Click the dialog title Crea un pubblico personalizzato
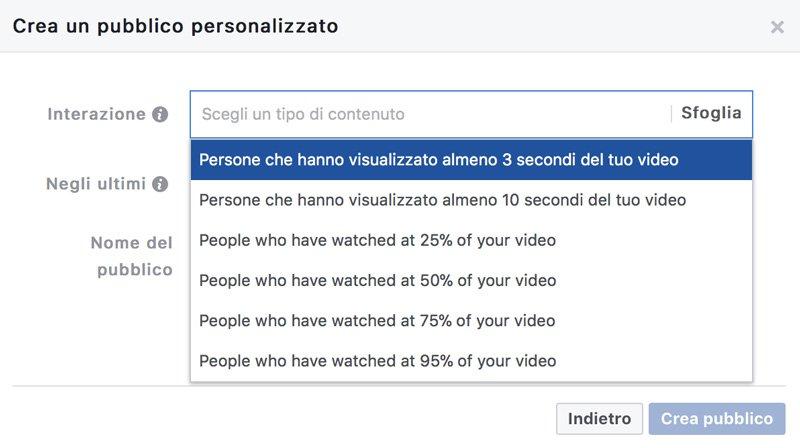Viewport: 800px width, 448px height. (x=176, y=27)
